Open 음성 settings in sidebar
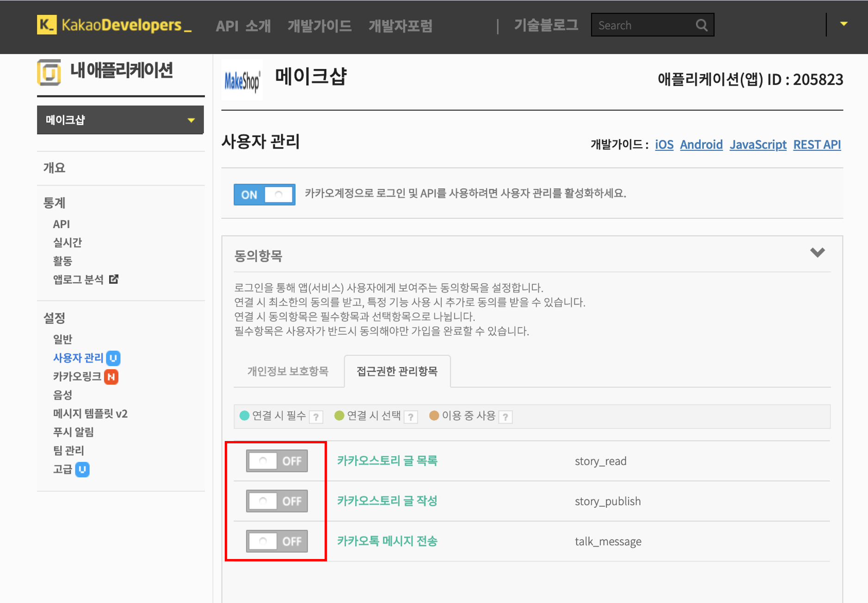 [63, 395]
